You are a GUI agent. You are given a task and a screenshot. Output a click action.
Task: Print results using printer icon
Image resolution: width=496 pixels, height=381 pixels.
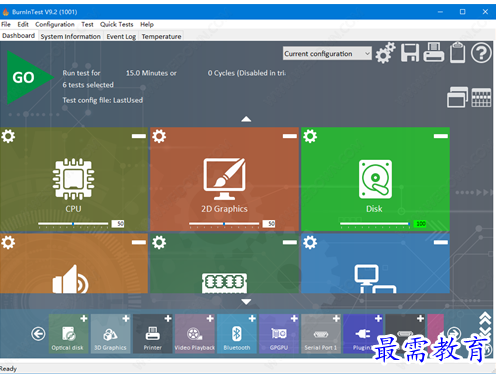434,52
